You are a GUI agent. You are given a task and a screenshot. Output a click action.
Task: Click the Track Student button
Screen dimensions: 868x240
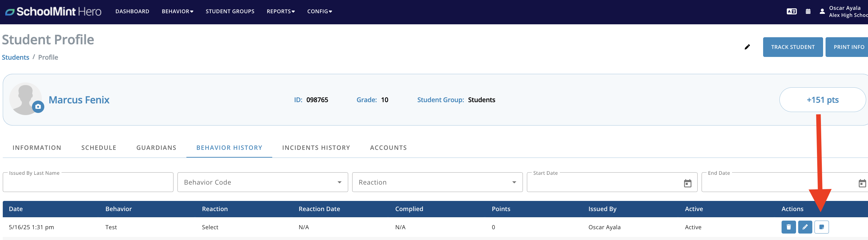pyautogui.click(x=793, y=47)
